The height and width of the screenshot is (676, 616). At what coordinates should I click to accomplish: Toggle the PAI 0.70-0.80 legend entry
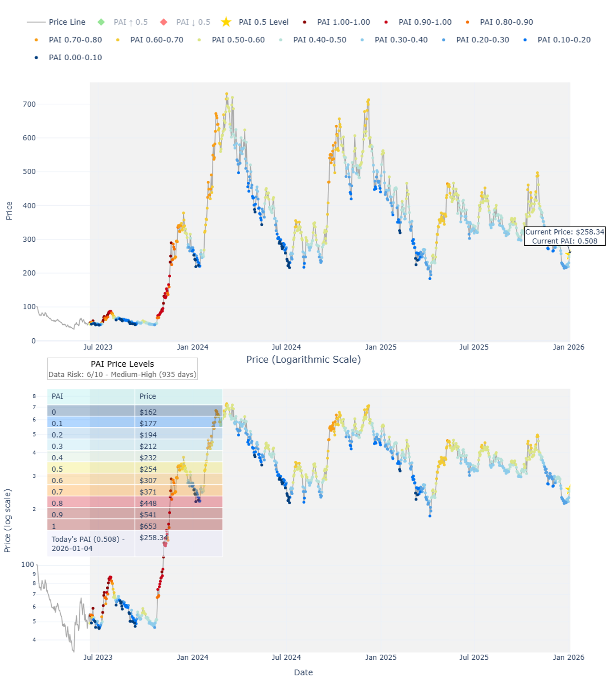tap(75, 40)
